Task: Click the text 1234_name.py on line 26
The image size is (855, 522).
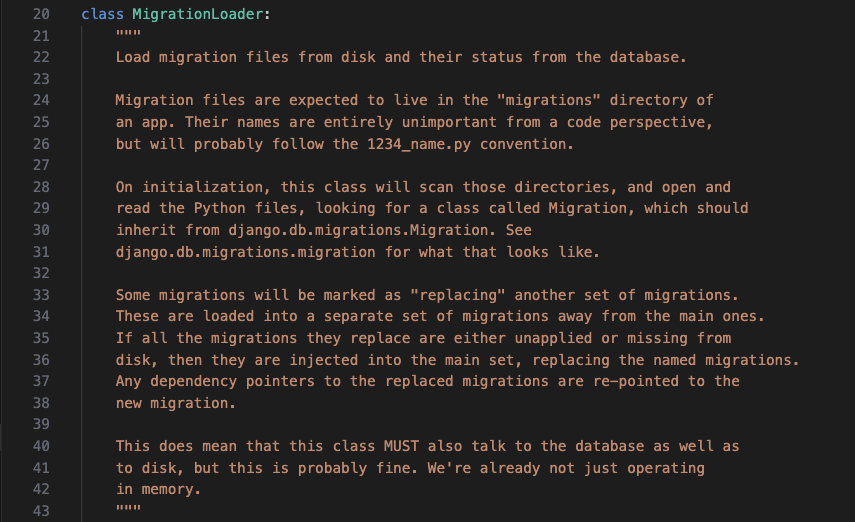Action: pyautogui.click(x=419, y=145)
